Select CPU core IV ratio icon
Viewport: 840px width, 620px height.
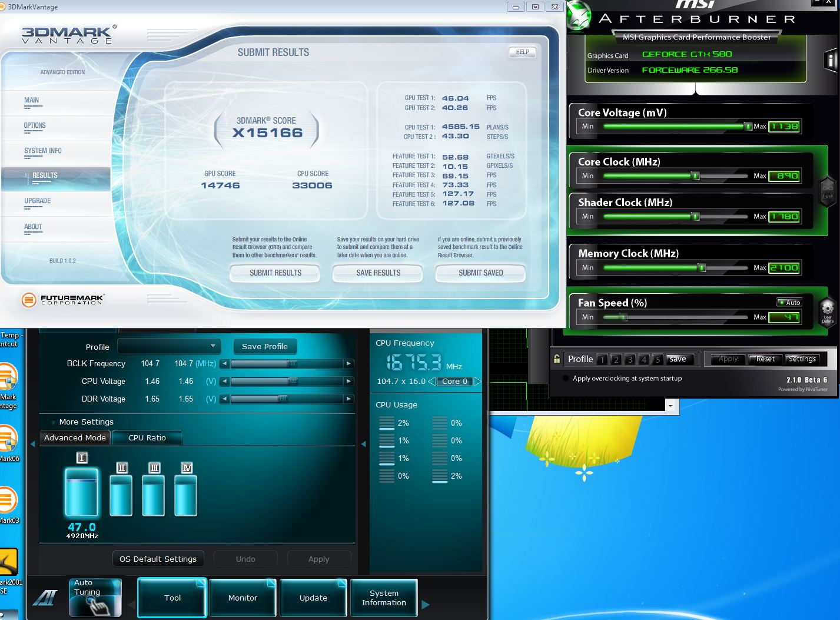[x=187, y=468]
